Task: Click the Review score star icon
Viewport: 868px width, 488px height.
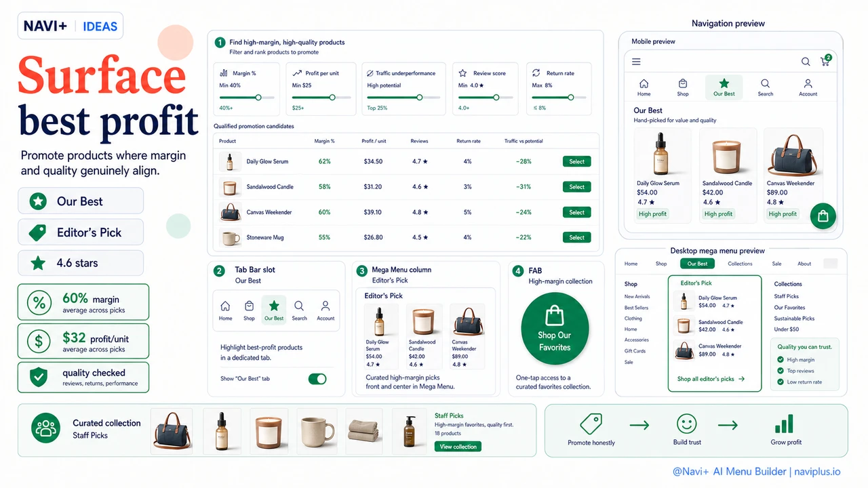Action: 462,73
